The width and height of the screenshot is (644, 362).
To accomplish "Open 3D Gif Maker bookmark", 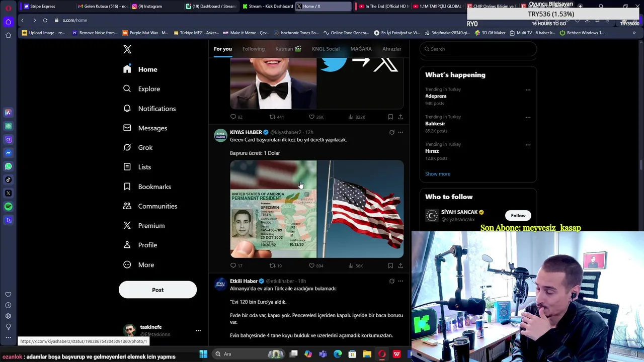I will [x=490, y=33].
